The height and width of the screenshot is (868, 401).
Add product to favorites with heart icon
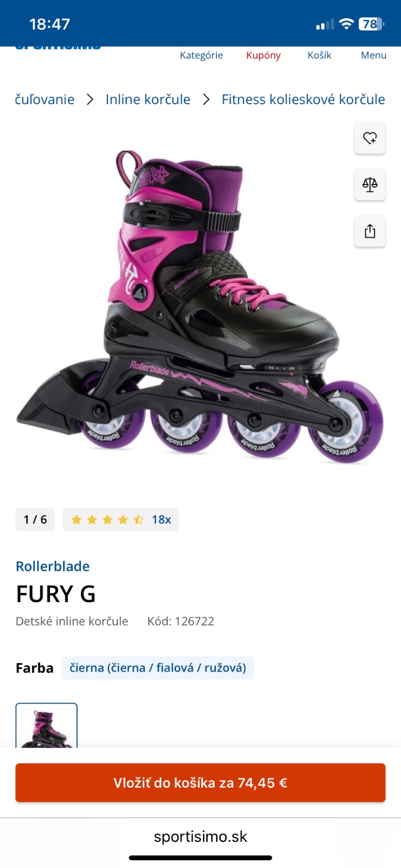coord(370,138)
